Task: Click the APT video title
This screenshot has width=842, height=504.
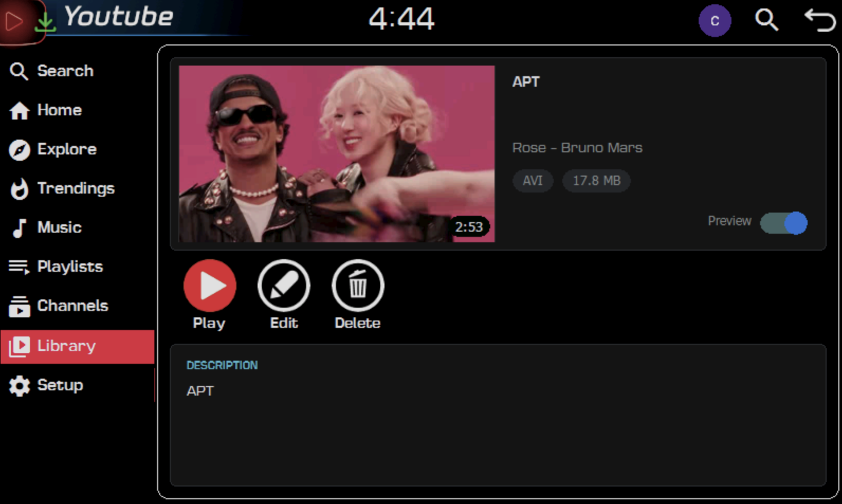Action: click(526, 82)
